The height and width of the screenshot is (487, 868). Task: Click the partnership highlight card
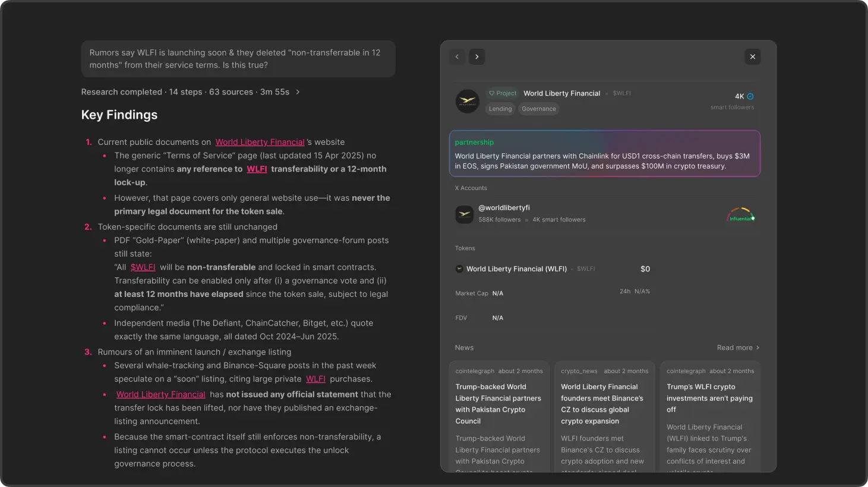[604, 154]
